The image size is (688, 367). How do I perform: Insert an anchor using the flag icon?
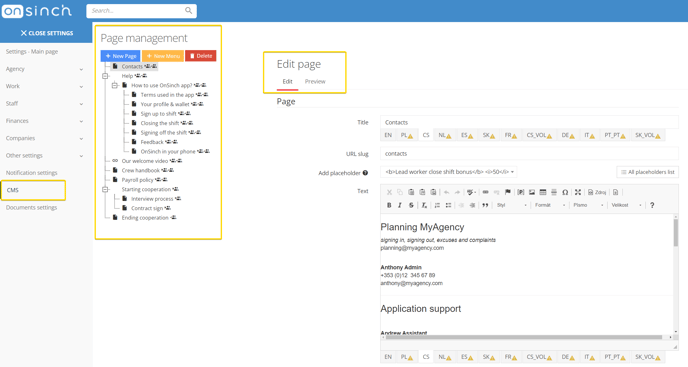(508, 192)
